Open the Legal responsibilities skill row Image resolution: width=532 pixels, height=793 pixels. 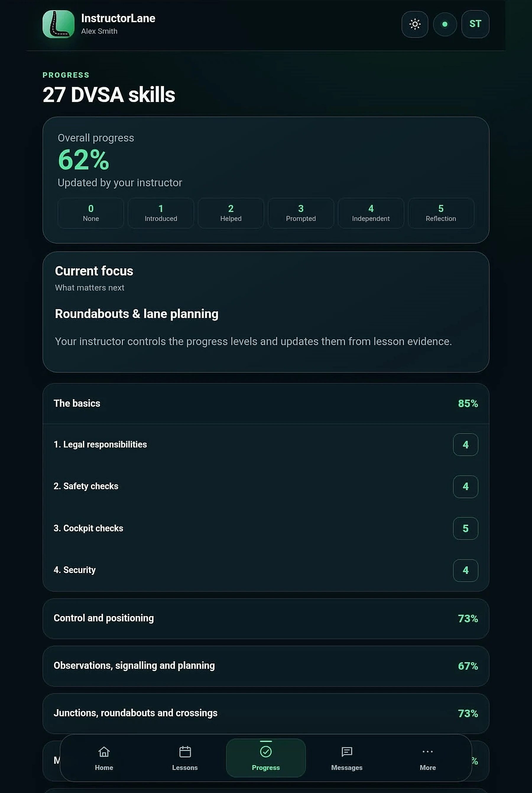pyautogui.click(x=266, y=444)
